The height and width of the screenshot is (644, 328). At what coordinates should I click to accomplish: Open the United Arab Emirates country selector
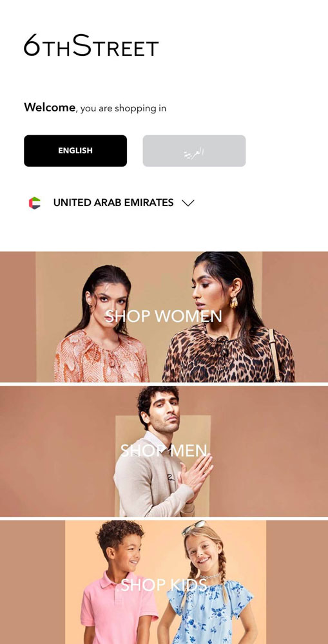[111, 203]
